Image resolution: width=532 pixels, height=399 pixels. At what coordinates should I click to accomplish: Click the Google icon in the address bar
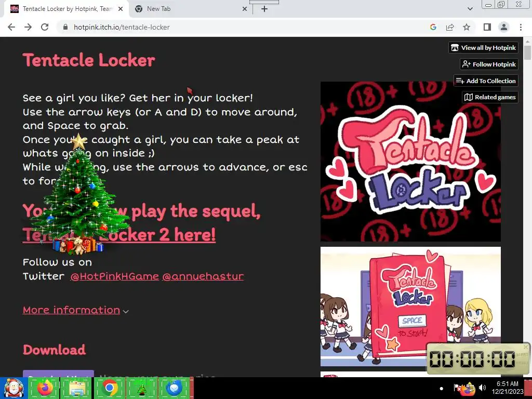click(433, 27)
